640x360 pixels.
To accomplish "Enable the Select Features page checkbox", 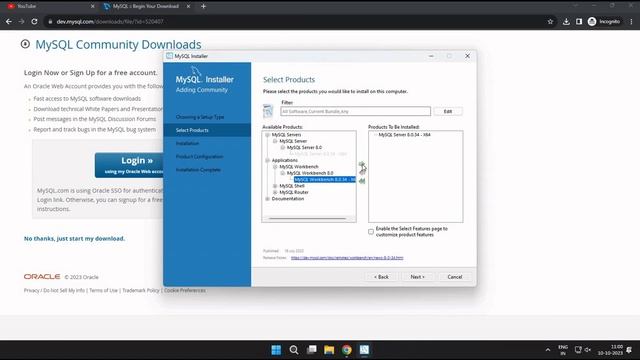I will point(371,232).
